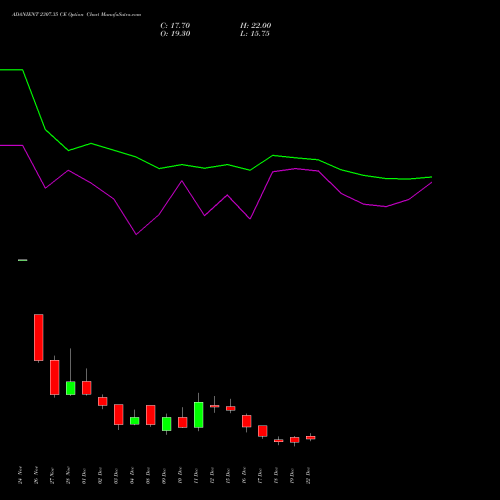The height and width of the screenshot is (500, 500).
Task: Click the '24 Nov' date label
Action: click(x=20, y=475)
